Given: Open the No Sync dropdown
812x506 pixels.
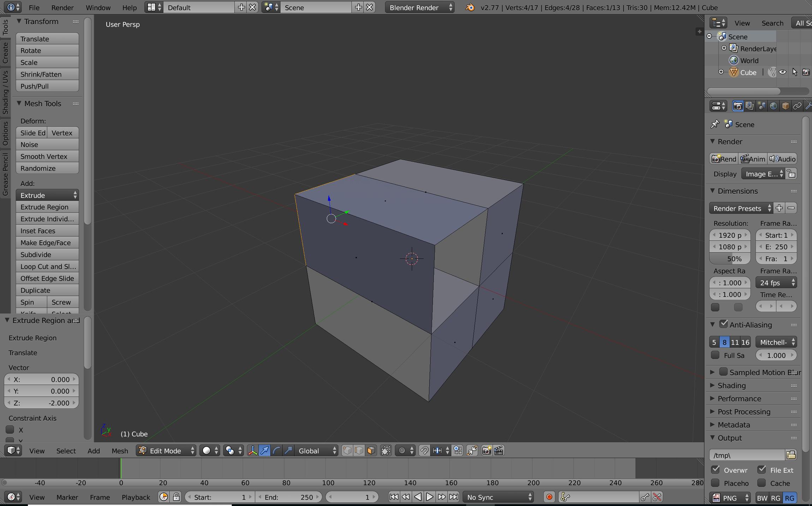Looking at the screenshot, I should [498, 497].
